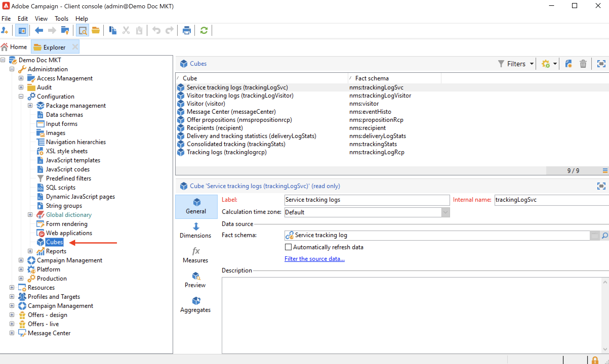
Task: Click the Label input field
Action: tap(367, 200)
